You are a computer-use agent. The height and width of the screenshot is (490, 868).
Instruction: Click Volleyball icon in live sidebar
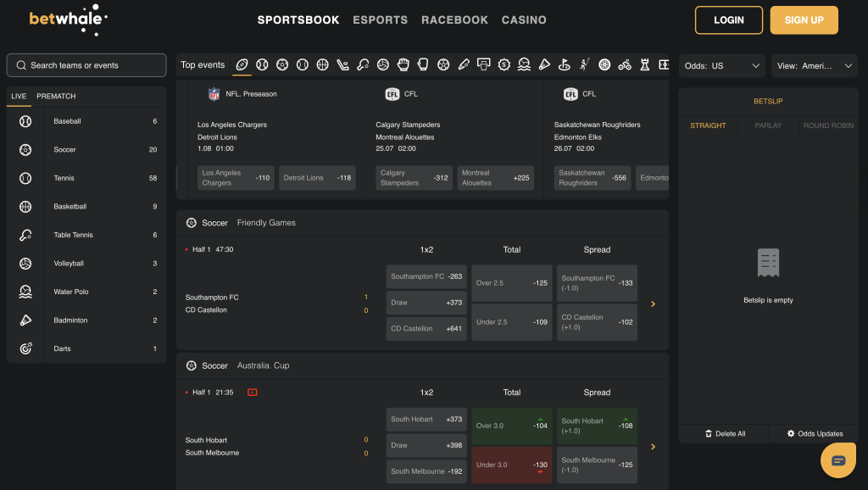tap(25, 264)
